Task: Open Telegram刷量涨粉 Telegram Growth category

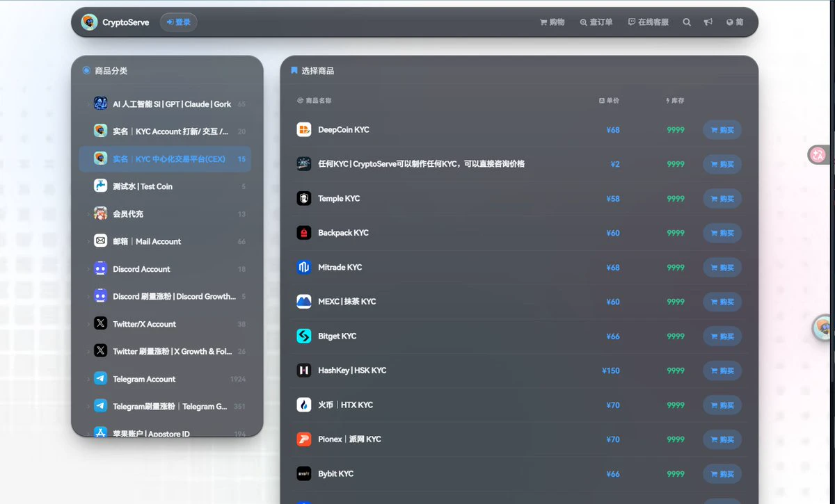Action: 166,406
